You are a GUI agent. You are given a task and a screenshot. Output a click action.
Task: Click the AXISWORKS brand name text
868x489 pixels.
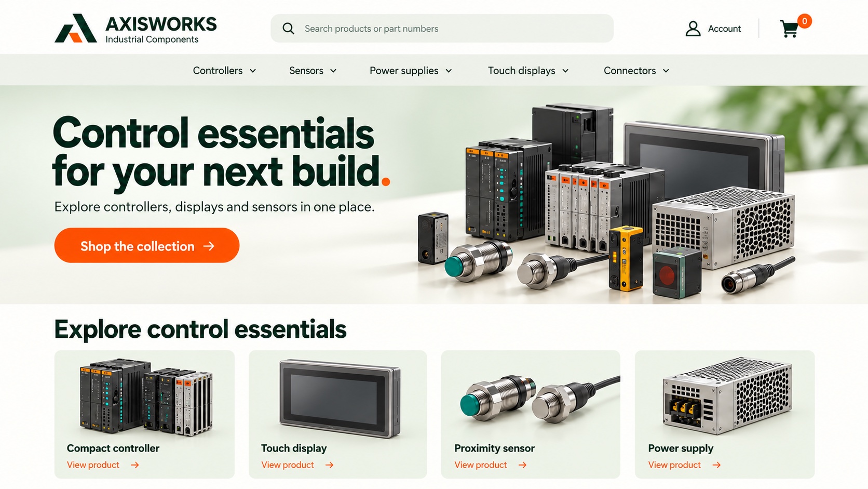click(161, 24)
